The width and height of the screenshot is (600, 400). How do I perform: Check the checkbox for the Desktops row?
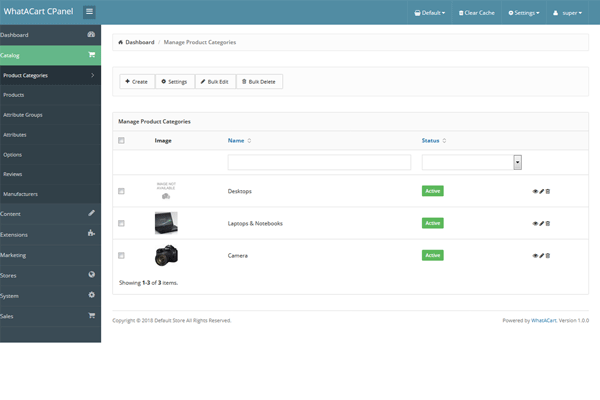[122, 191]
